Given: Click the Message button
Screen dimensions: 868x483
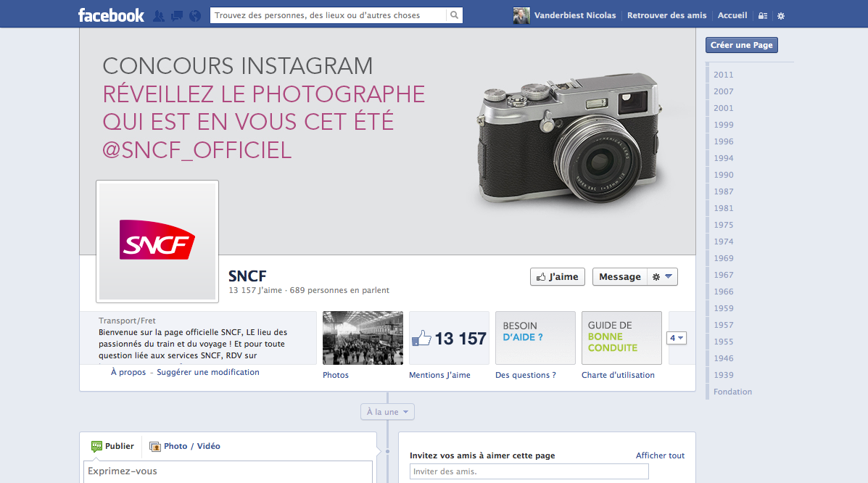Looking at the screenshot, I should (619, 276).
